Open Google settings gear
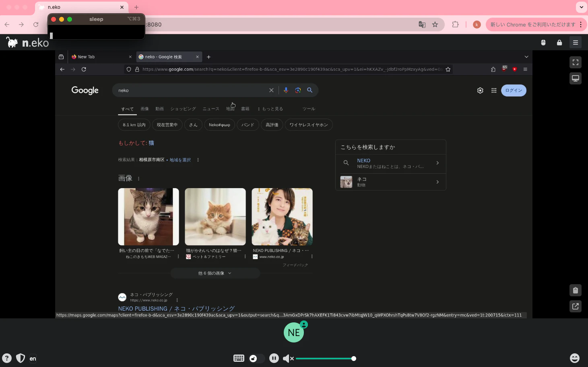 (480, 90)
